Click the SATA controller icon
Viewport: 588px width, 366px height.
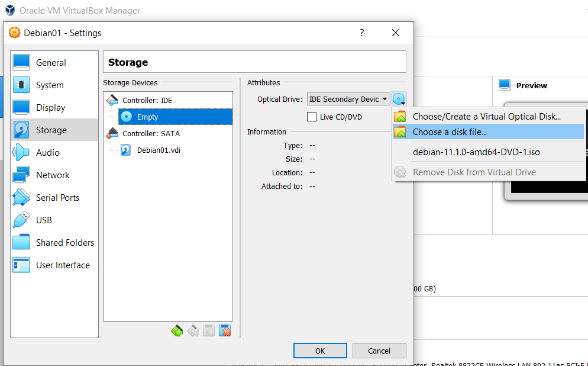[x=112, y=133]
